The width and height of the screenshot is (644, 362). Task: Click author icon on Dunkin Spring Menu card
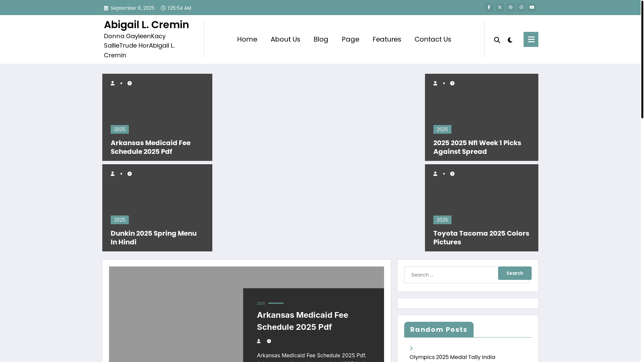coord(113,174)
